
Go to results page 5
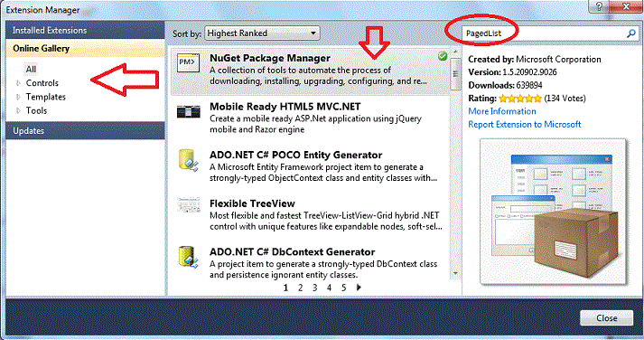click(x=344, y=288)
